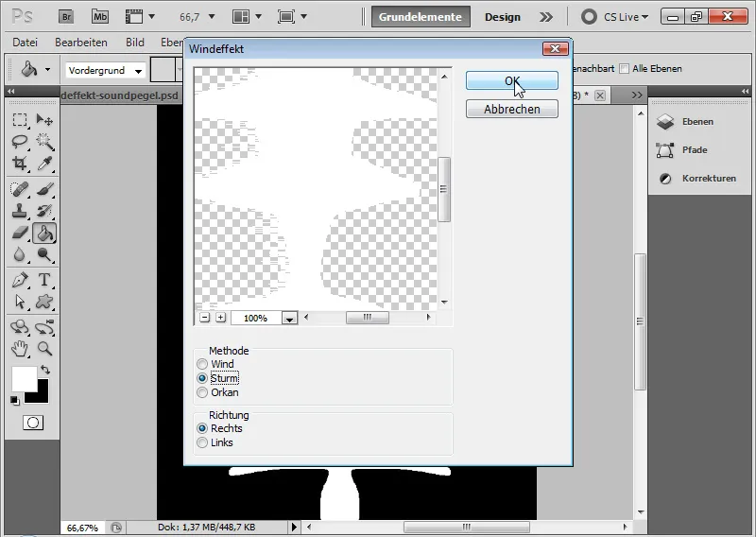Image resolution: width=756 pixels, height=537 pixels.
Task: Launch Adobe Bridge
Action: point(66,17)
